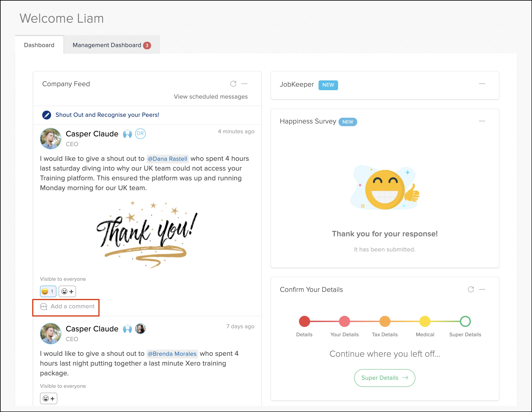Add an emoji reaction to Brenda's shout out

pyautogui.click(x=48, y=399)
